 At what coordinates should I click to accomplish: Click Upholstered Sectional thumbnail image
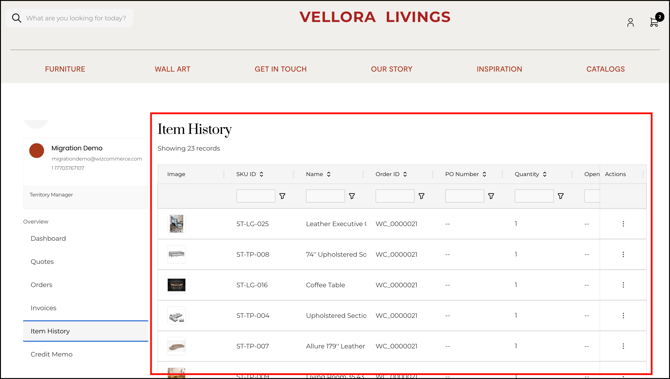pyautogui.click(x=176, y=316)
